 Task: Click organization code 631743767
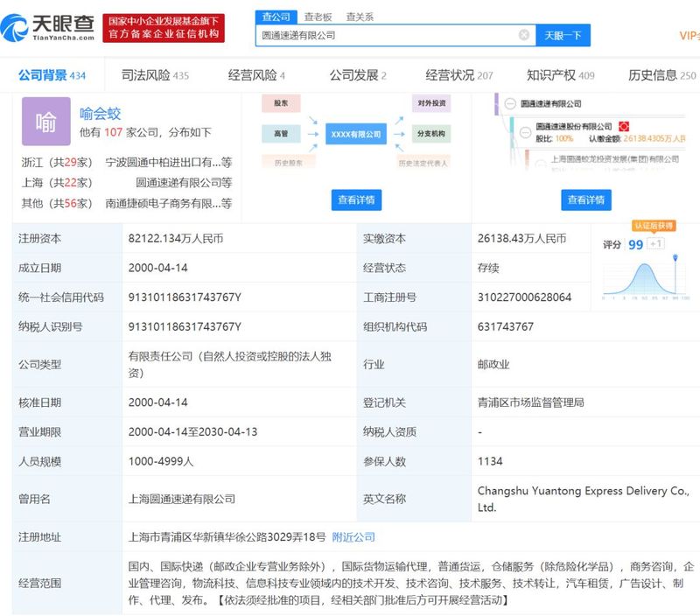506,326
